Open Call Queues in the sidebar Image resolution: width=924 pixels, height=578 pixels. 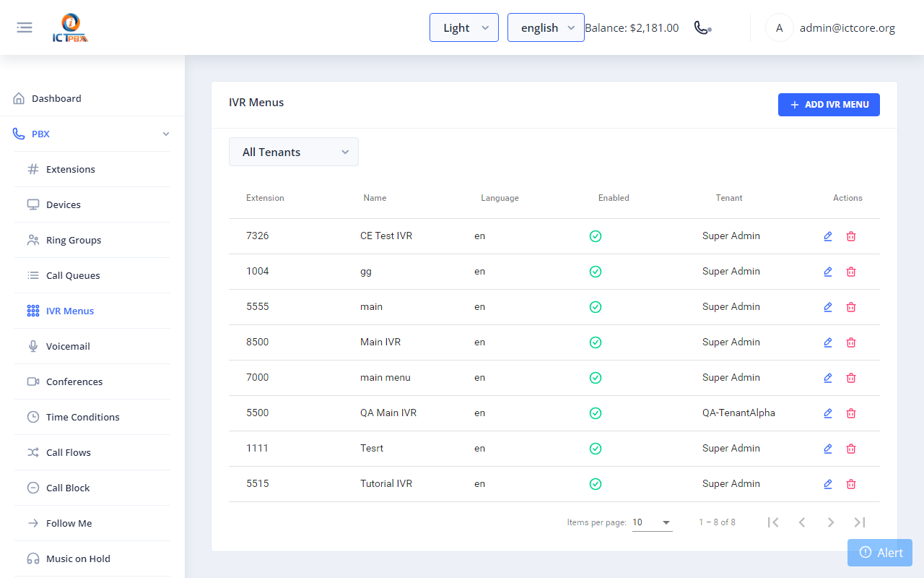tap(92, 275)
